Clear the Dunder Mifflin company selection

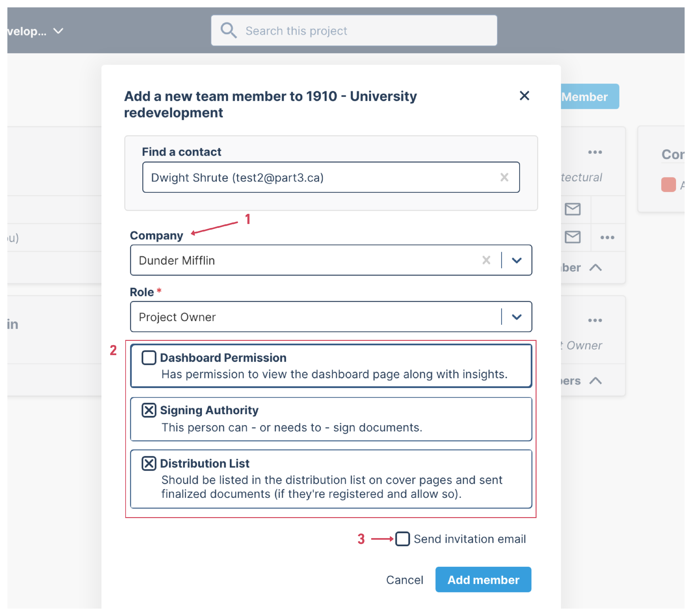[x=486, y=260]
